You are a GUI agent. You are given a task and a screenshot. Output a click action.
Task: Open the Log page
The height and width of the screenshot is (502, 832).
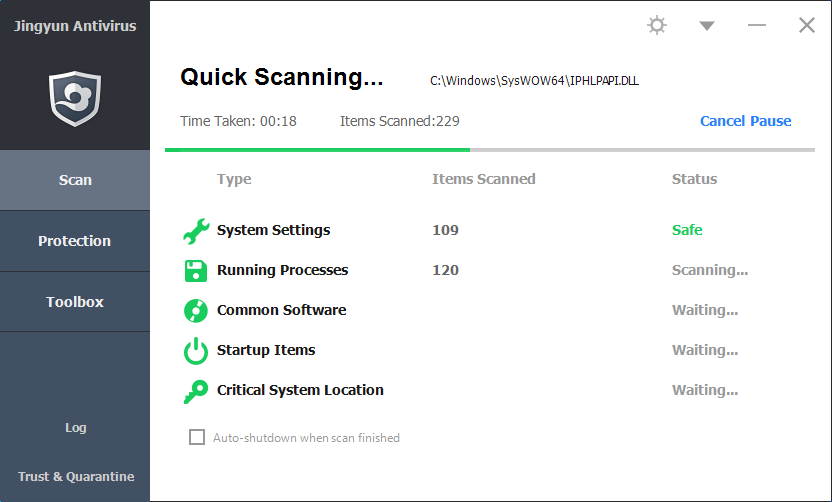tap(76, 428)
